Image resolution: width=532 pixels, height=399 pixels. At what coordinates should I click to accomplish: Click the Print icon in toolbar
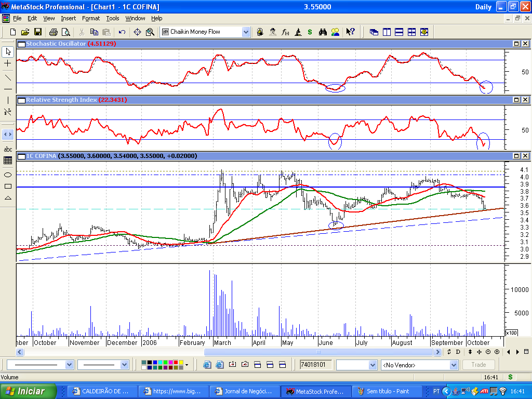(x=53, y=32)
